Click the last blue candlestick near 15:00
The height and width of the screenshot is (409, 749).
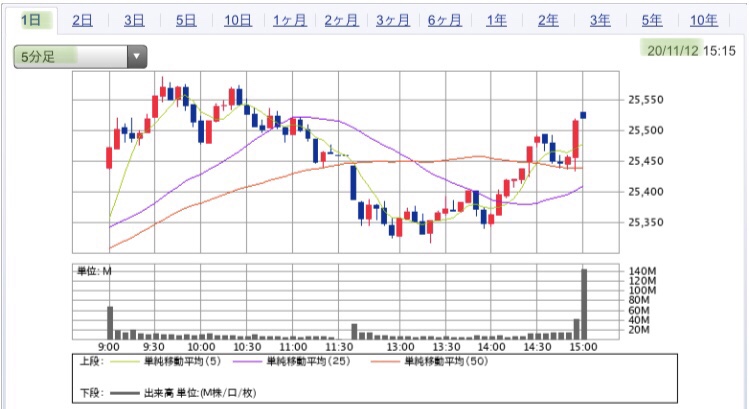click(x=583, y=115)
